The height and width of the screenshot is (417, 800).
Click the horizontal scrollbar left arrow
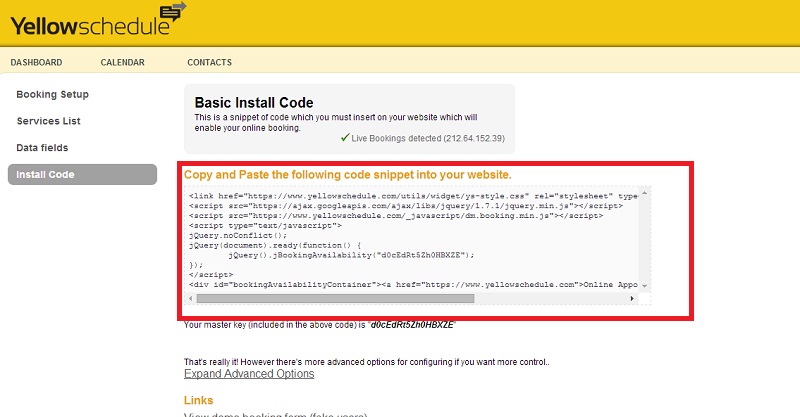(x=191, y=299)
